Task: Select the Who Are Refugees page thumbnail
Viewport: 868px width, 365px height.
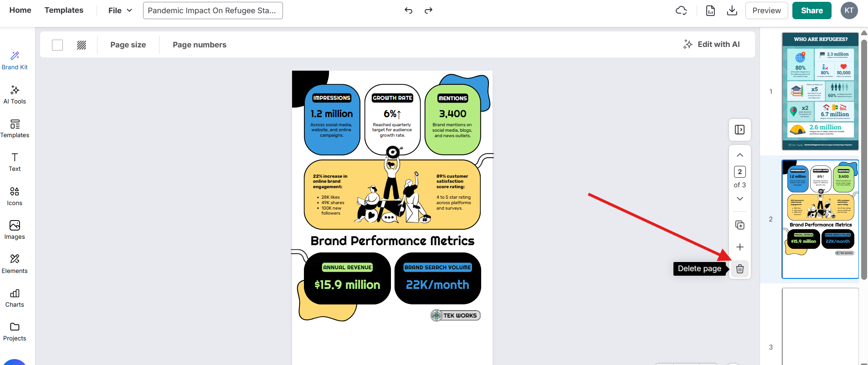Action: 820,91
